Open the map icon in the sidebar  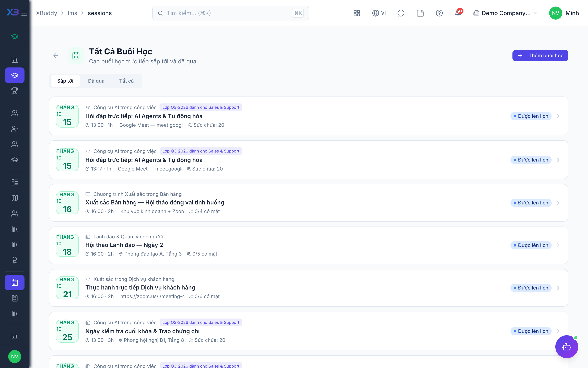click(x=14, y=198)
